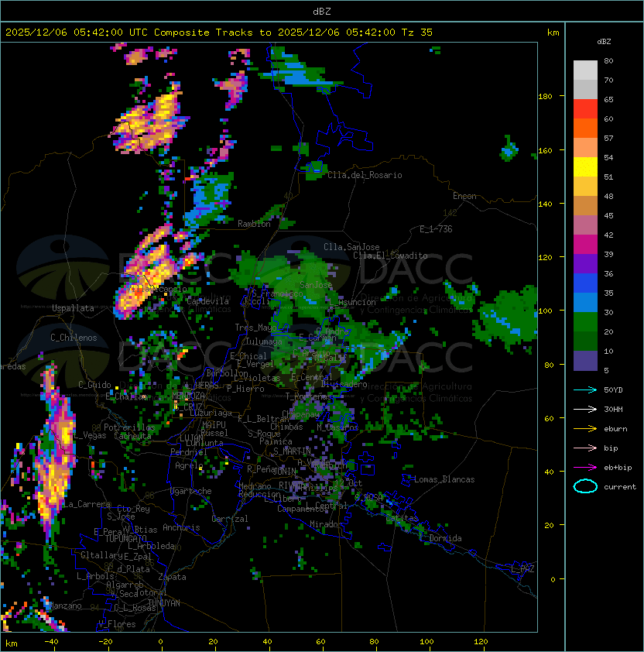644x652 pixels.
Task: Select the S_MARTIN label
Action: coord(292,451)
